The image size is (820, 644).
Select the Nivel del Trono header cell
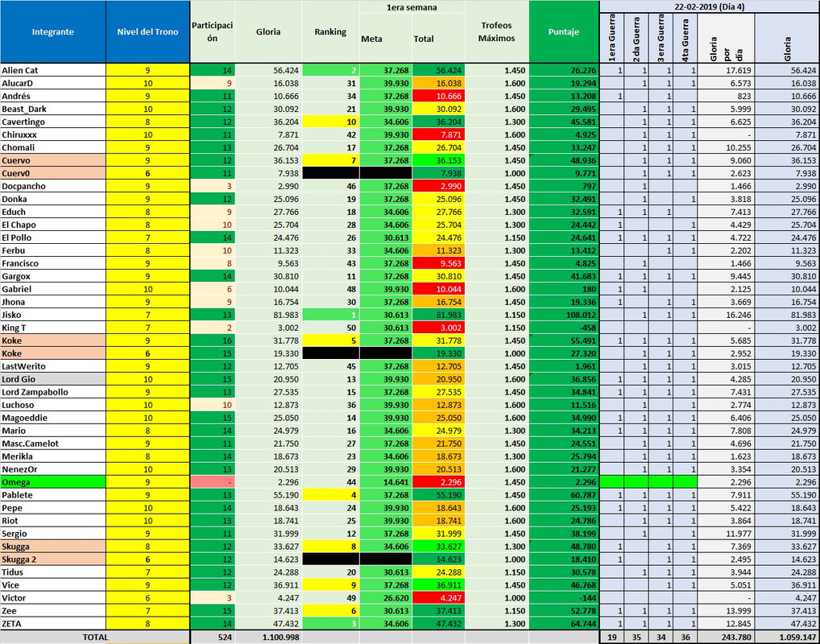(147, 32)
